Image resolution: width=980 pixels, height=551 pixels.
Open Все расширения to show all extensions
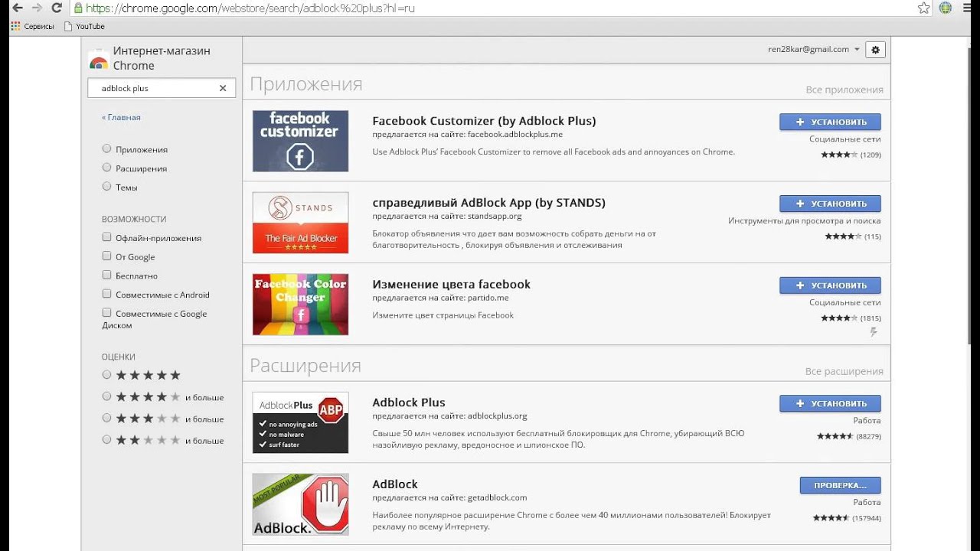tap(844, 371)
